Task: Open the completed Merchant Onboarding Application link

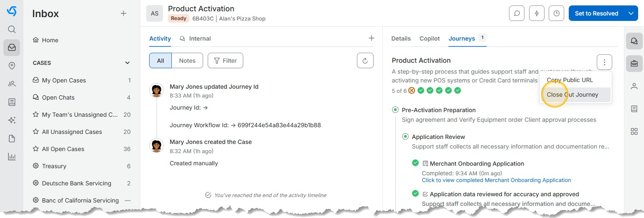Action: [496, 180]
